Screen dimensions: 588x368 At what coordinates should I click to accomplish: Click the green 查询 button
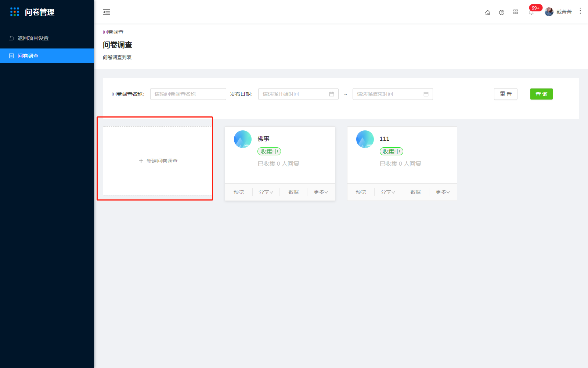541,94
